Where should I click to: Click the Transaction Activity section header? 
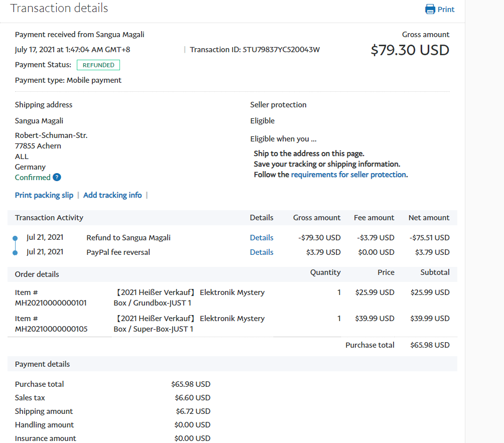pyautogui.click(x=49, y=218)
